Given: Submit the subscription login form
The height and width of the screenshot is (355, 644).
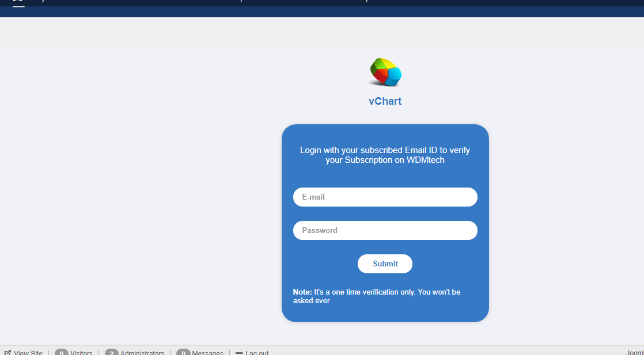Looking at the screenshot, I should [x=385, y=264].
